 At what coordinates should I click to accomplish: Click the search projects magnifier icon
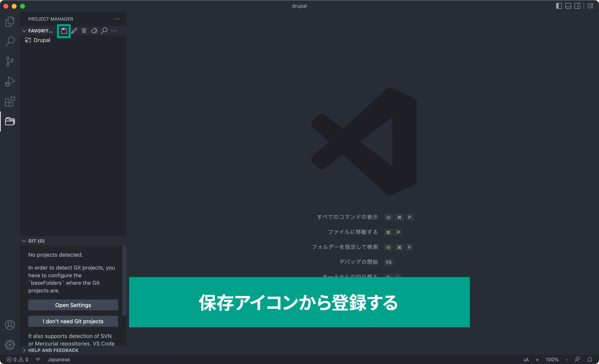104,31
